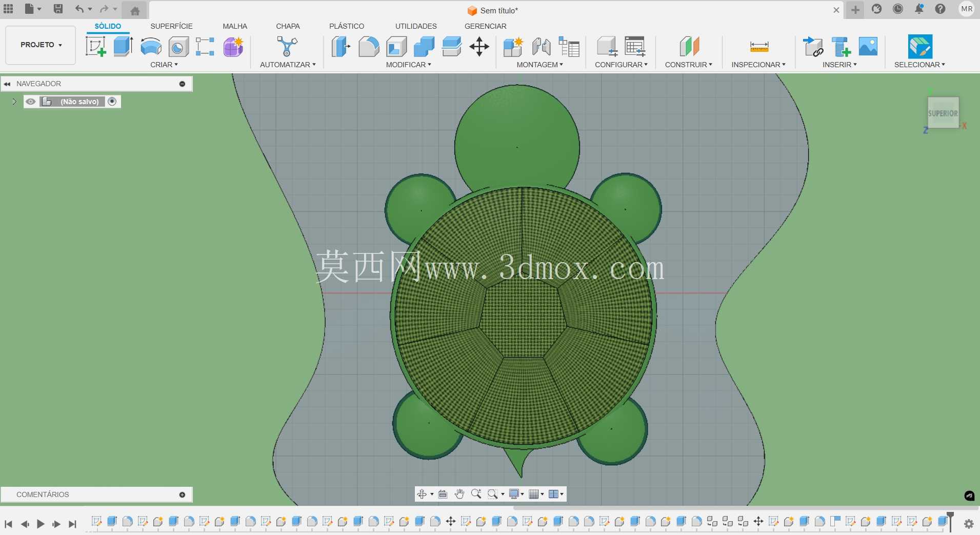Open the Automate tool icon
This screenshot has height=535, width=980.
point(287,47)
